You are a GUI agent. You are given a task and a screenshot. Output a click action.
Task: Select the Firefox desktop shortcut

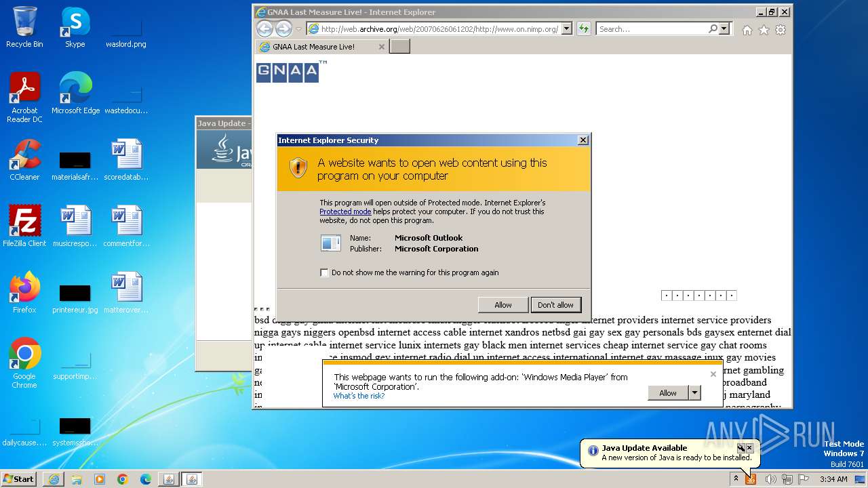tap(24, 293)
